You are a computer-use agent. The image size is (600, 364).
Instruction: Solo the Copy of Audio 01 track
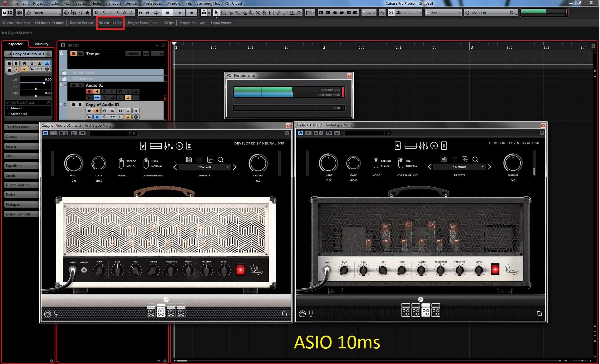[80, 105]
